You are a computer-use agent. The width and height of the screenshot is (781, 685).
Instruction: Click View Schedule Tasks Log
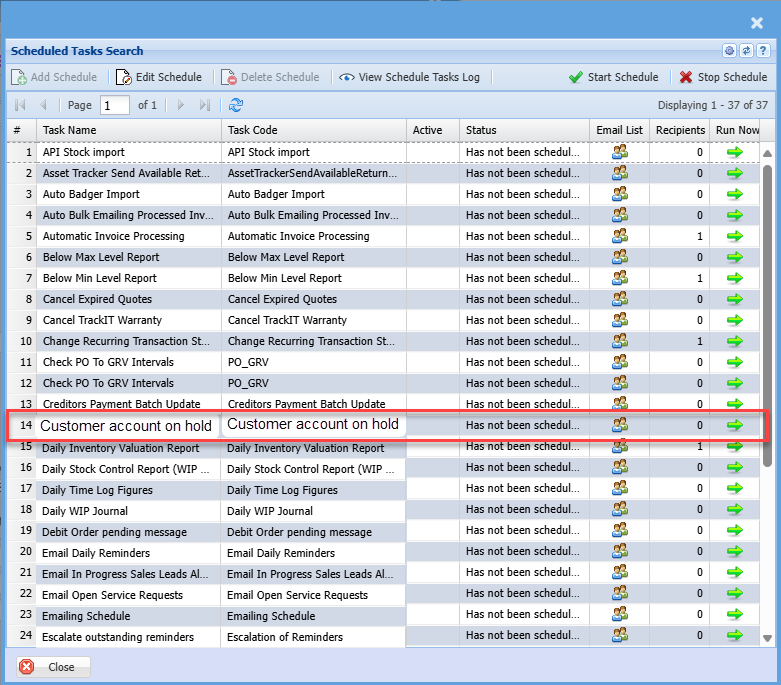point(410,77)
